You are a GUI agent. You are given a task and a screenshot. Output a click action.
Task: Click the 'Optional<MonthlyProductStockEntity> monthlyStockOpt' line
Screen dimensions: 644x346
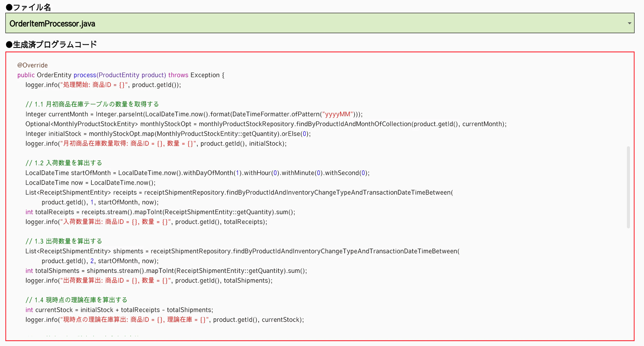click(266, 124)
